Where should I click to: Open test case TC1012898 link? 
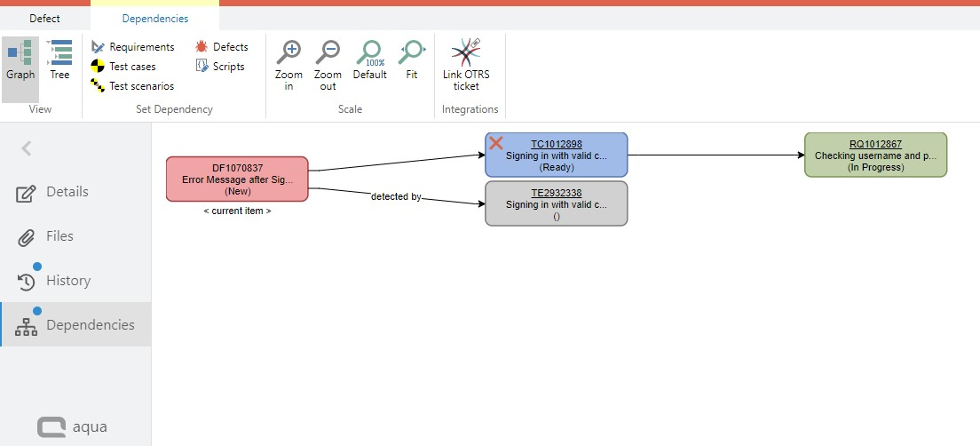pos(556,144)
